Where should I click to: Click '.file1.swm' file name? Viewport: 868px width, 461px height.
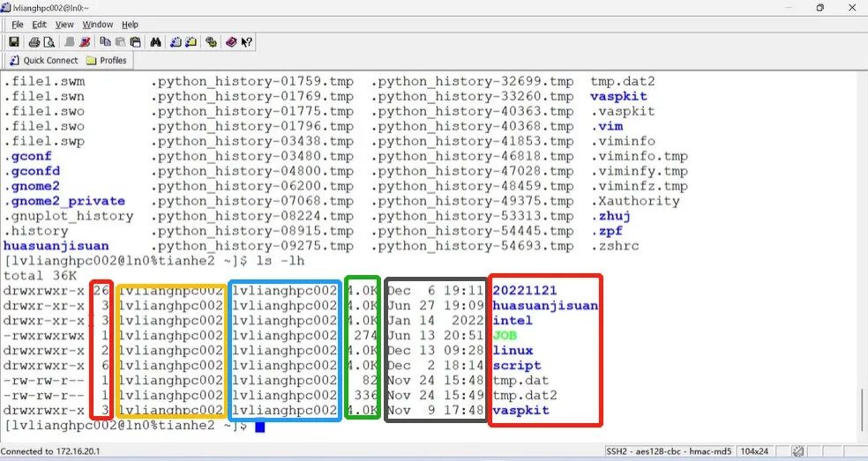44,81
